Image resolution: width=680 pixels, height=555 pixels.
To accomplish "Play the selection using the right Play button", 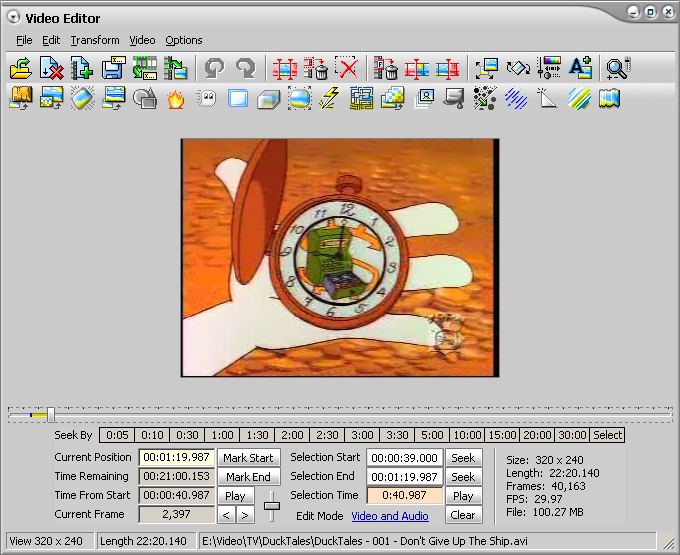I will [x=462, y=496].
